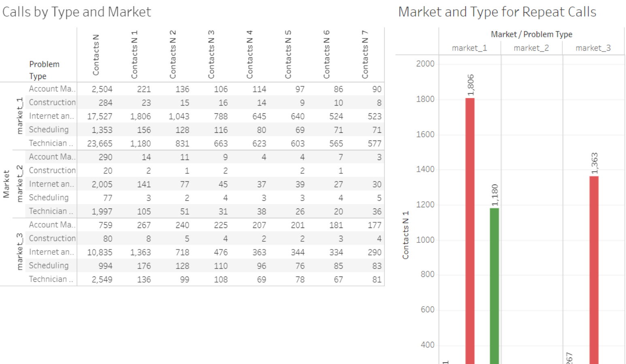Select the market_2 header in the bar chart

click(531, 48)
